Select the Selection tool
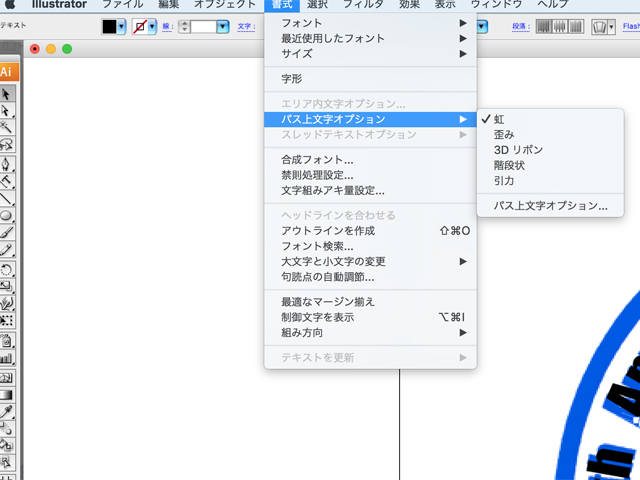 point(7,94)
